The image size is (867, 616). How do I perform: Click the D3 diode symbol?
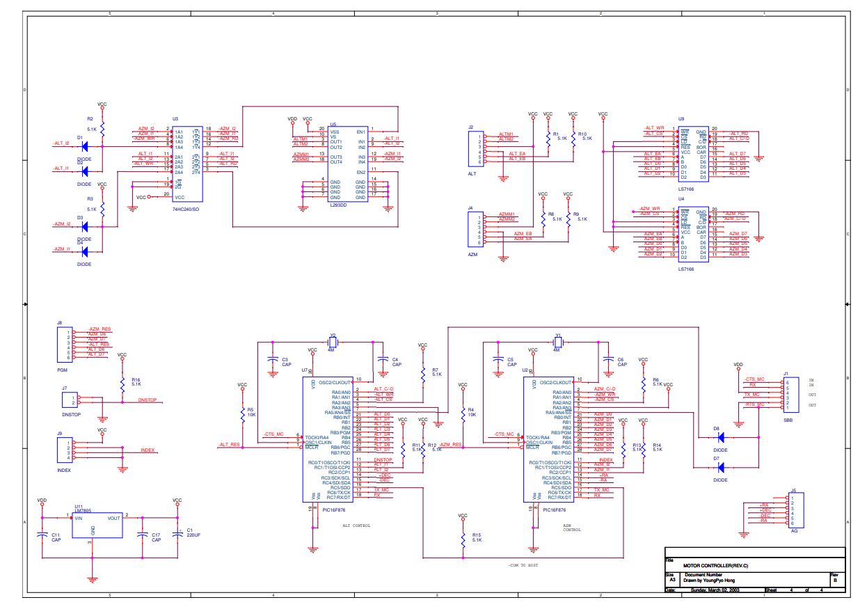pyautogui.click(x=86, y=227)
